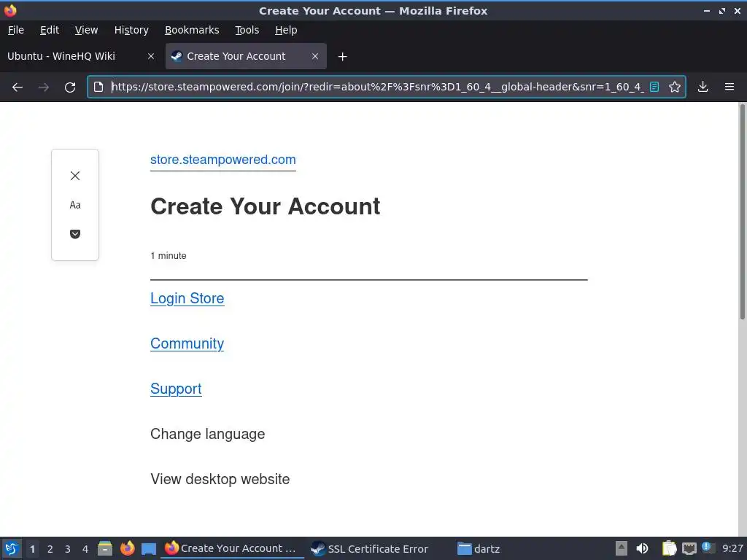Click the page vertical scrollbar thumb
This screenshot has width=747, height=560.
tap(742, 212)
